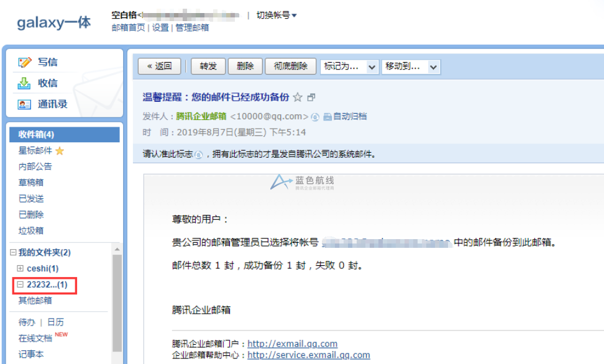Screen dimensions: 604x364
Task: Click the yellow star next to 星标邮件
Action: tap(60, 150)
